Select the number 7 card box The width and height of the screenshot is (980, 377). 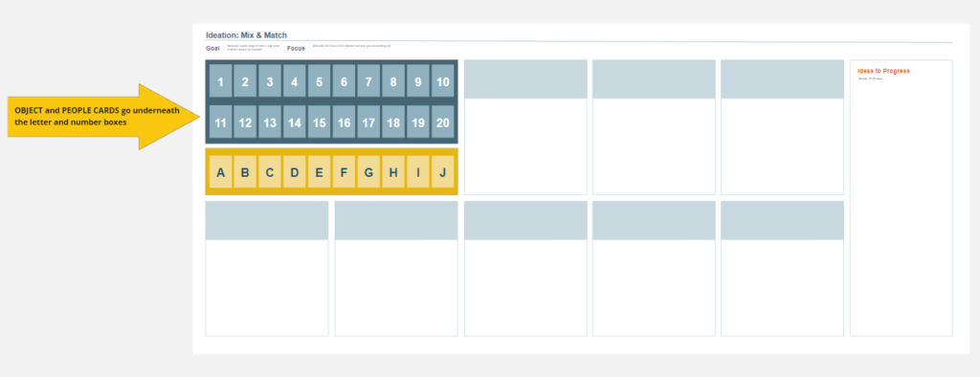(368, 80)
